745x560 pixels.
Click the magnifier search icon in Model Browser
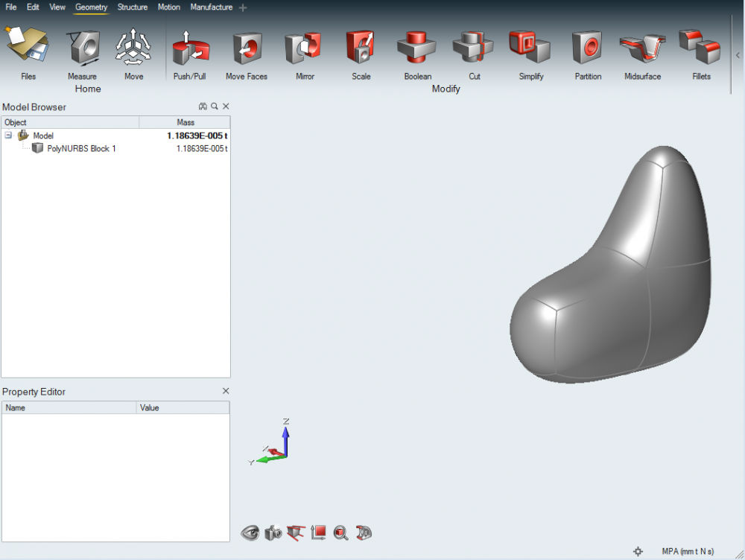[x=215, y=106]
